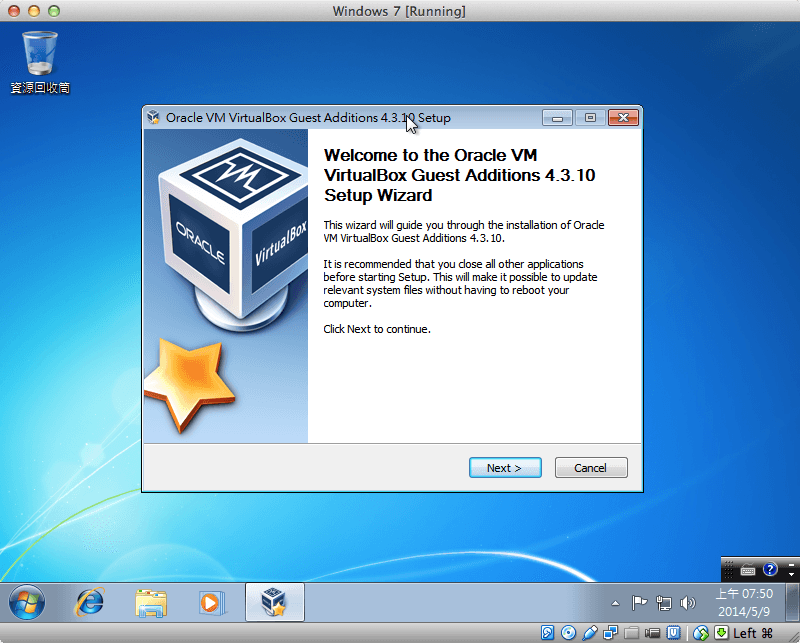Launch Internet Explorer from the taskbar
This screenshot has height=643, width=800.
(90, 603)
